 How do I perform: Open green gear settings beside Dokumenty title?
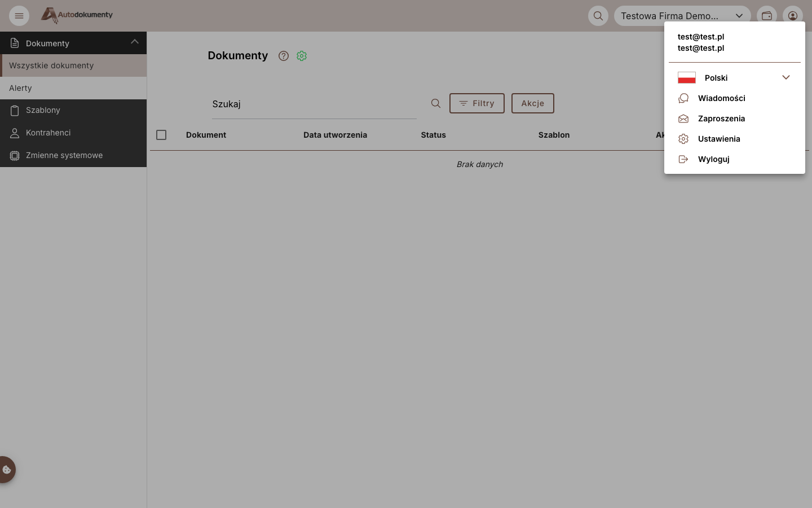click(302, 56)
